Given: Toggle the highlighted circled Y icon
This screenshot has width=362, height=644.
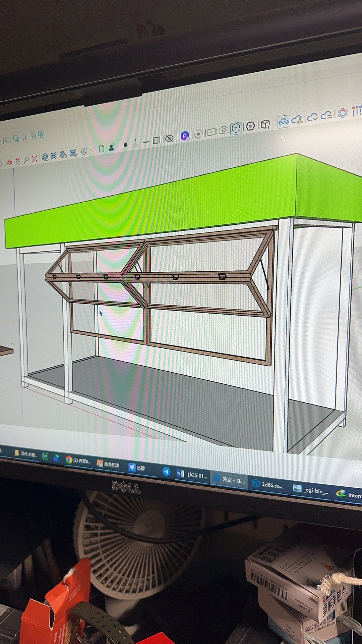Looking at the screenshot, I should pos(236,128).
